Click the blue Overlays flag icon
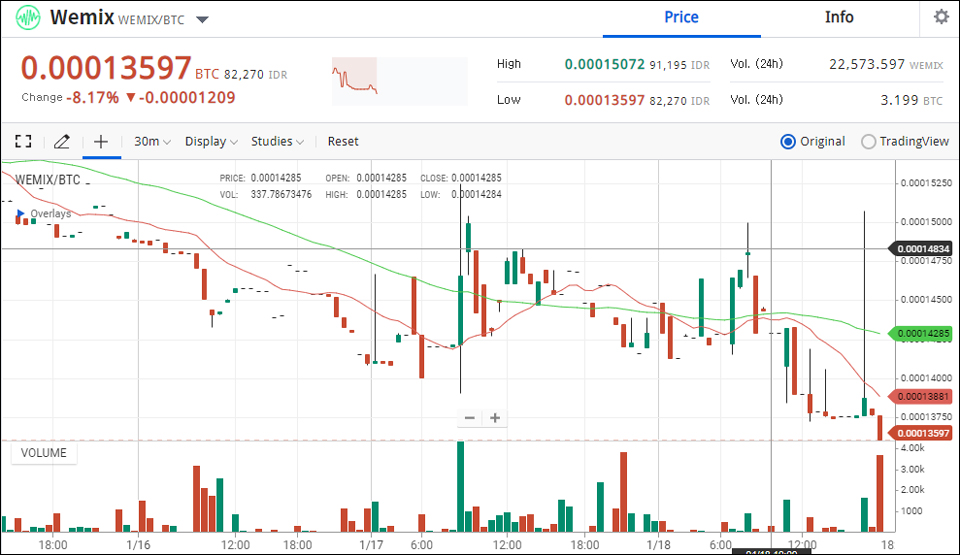The width and height of the screenshot is (960, 555). click(x=20, y=214)
